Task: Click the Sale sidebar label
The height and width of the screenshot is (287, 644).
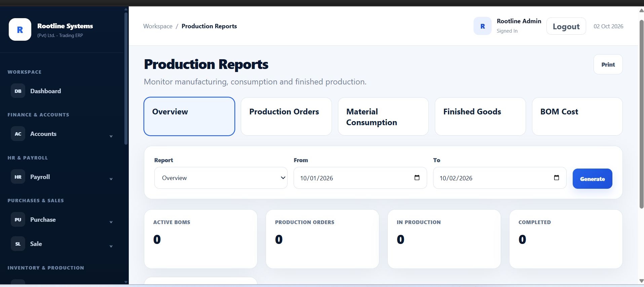Action: (36, 244)
